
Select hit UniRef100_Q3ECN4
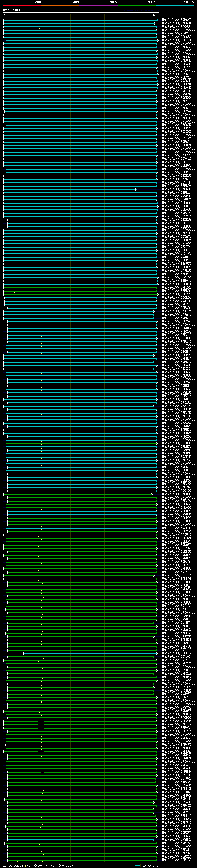(177, 84)
